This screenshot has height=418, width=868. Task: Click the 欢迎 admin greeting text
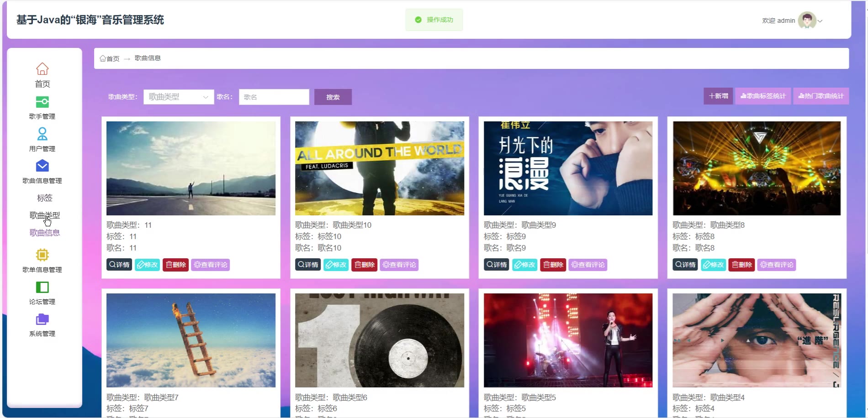pos(778,21)
